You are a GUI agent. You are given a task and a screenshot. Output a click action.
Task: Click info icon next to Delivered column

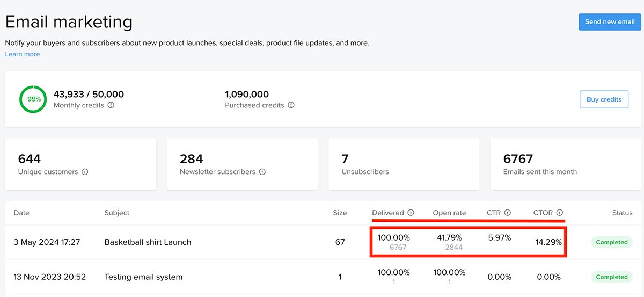click(x=411, y=213)
